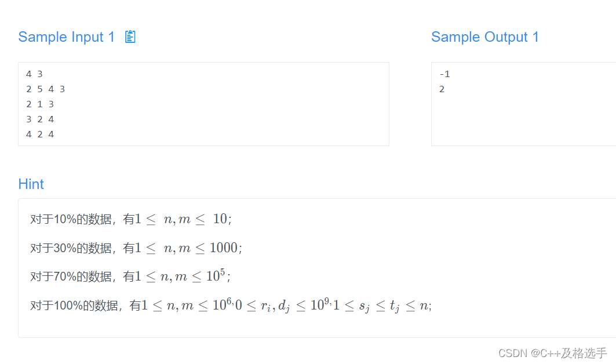Click the output line showing "2"
Screen dimensions: 616x364
(x=442, y=89)
